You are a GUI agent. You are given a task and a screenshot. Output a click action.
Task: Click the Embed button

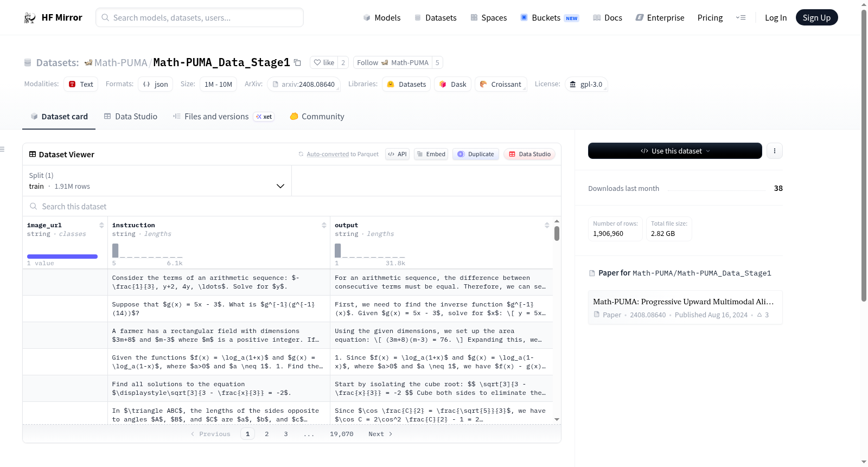431,154
